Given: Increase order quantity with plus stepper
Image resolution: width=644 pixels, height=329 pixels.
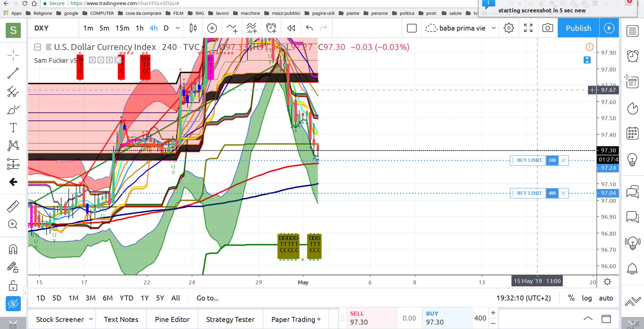Looking at the screenshot, I should (x=493, y=313).
